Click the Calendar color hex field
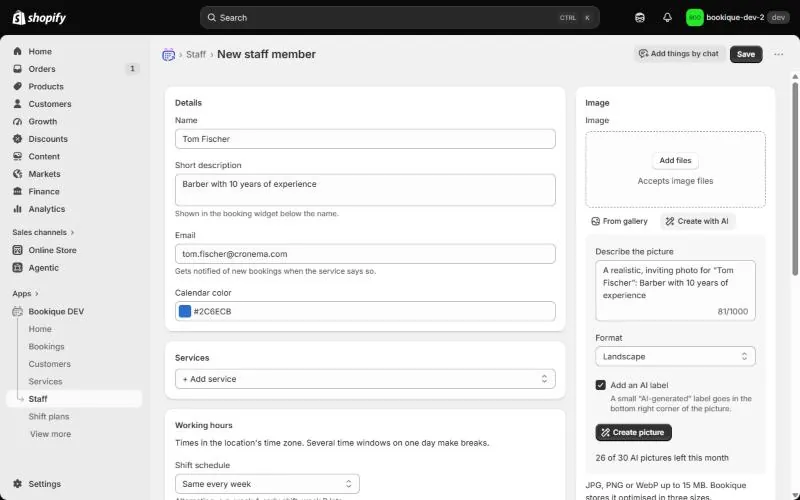Viewport: 800px width, 500px height. [365, 311]
